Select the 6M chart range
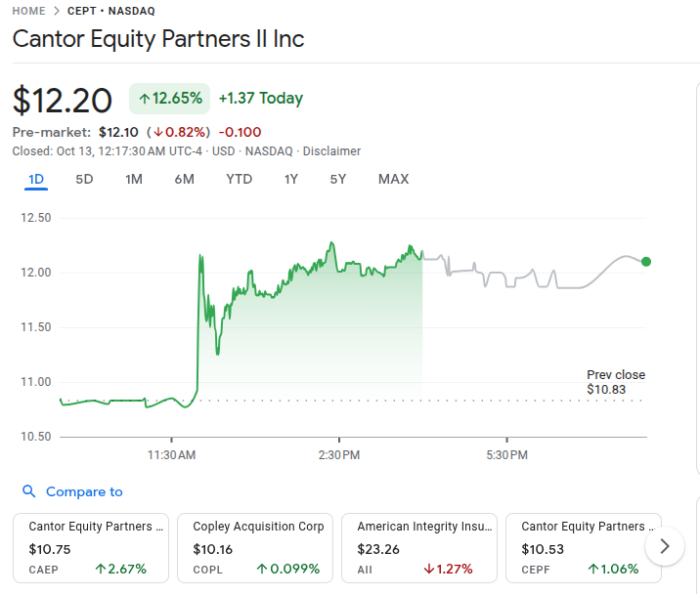Viewport: 700px width, 594px height. click(184, 179)
